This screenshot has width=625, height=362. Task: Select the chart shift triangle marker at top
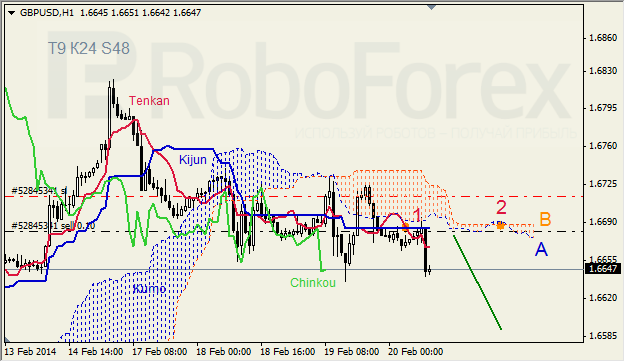click(x=431, y=7)
